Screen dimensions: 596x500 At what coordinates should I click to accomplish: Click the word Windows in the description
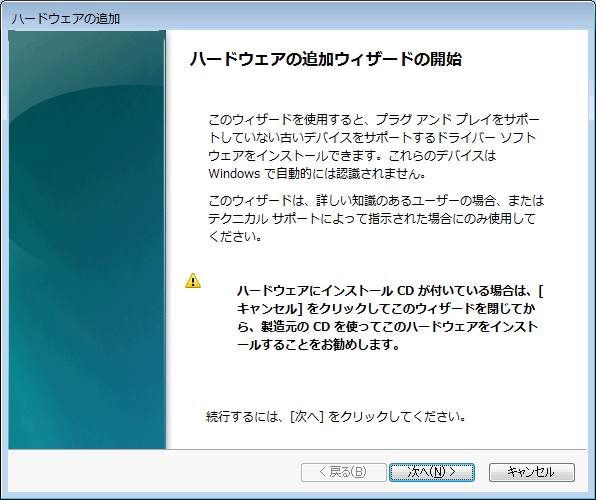point(234,174)
